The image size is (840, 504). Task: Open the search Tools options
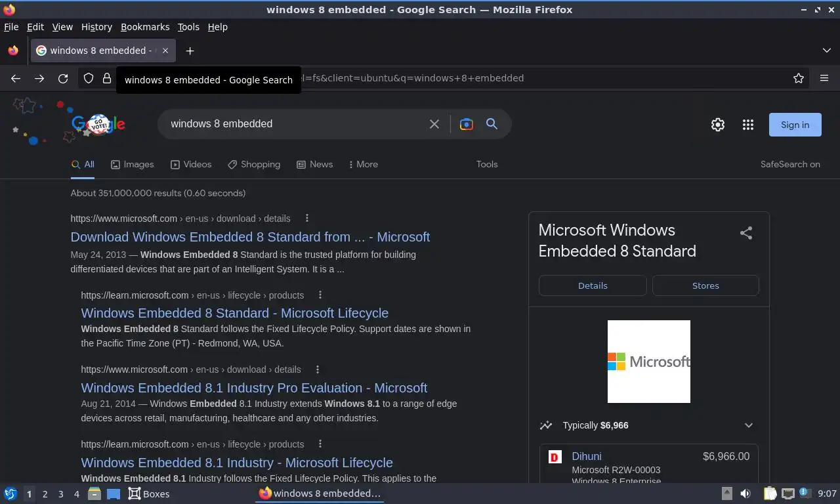[x=487, y=165]
